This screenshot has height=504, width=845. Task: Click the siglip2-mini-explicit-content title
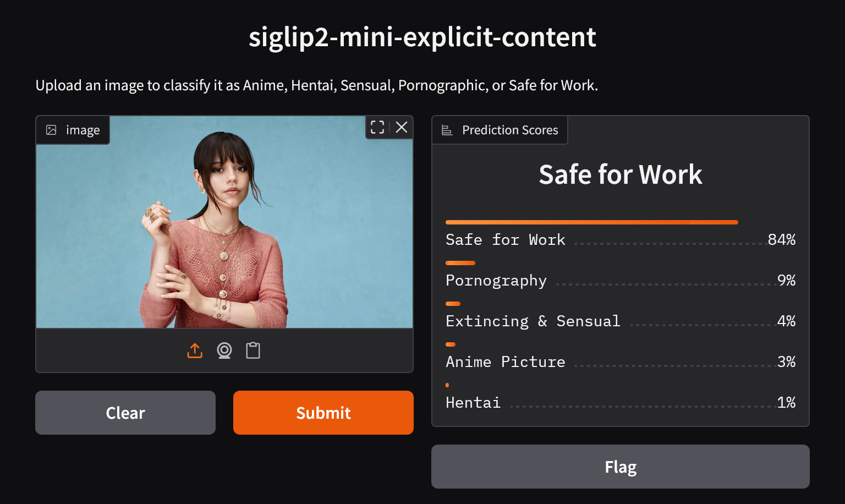click(x=422, y=37)
